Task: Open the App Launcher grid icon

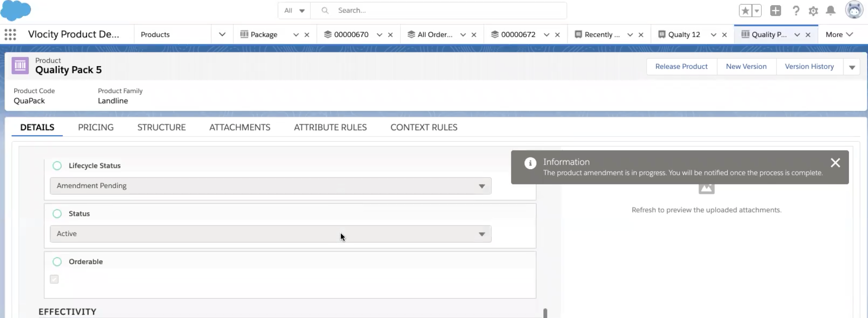Action: (10, 35)
